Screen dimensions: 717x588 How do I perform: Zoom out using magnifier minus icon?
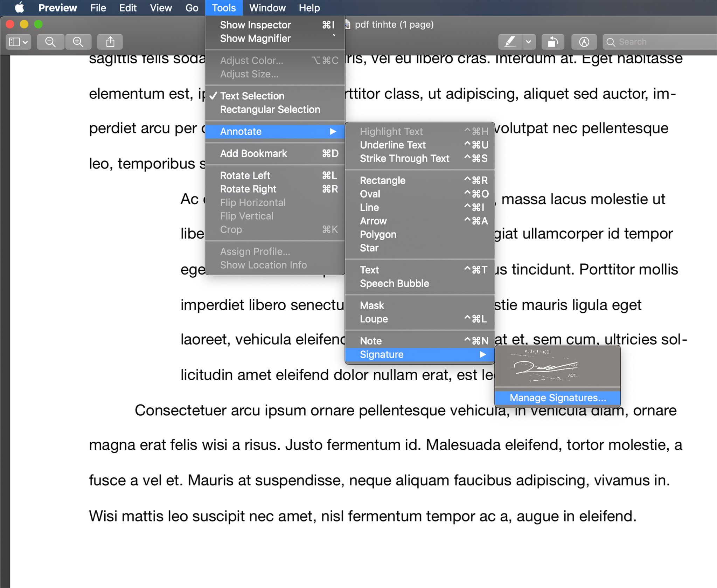50,42
